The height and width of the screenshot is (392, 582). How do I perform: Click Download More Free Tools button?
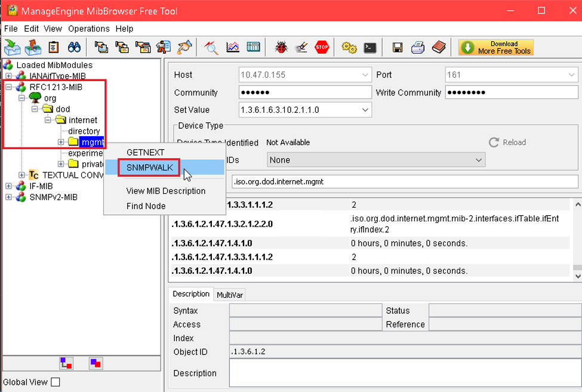coord(496,48)
